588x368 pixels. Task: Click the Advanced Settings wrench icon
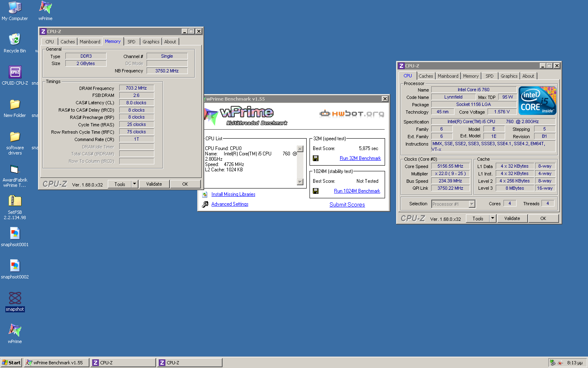point(205,204)
